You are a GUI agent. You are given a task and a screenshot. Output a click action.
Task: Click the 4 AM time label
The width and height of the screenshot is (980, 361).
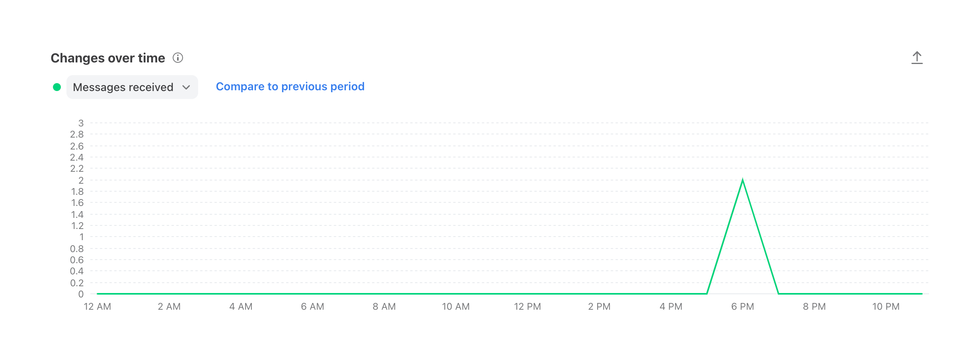[241, 307]
